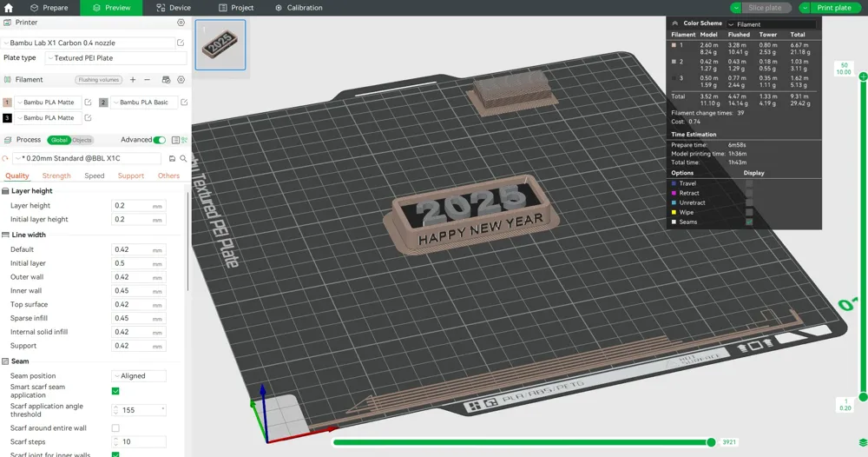Click the horizontal move slider handle
Viewport: 868px width, 457px height.
click(x=712, y=442)
